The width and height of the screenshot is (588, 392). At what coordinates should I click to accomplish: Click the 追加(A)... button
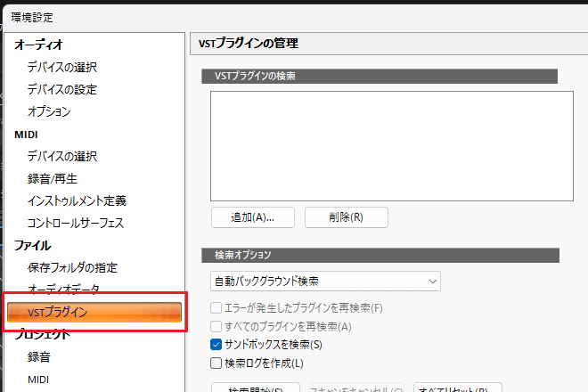[252, 216]
